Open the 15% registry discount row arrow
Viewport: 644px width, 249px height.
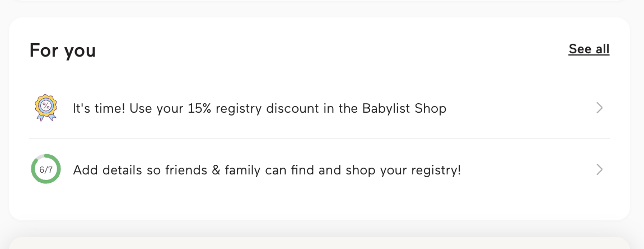(x=599, y=108)
